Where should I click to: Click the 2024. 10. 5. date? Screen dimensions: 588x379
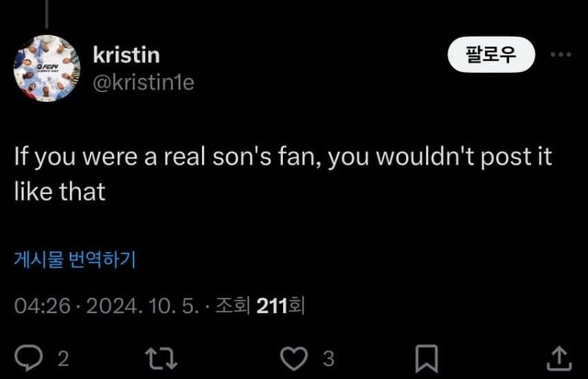[141, 306]
